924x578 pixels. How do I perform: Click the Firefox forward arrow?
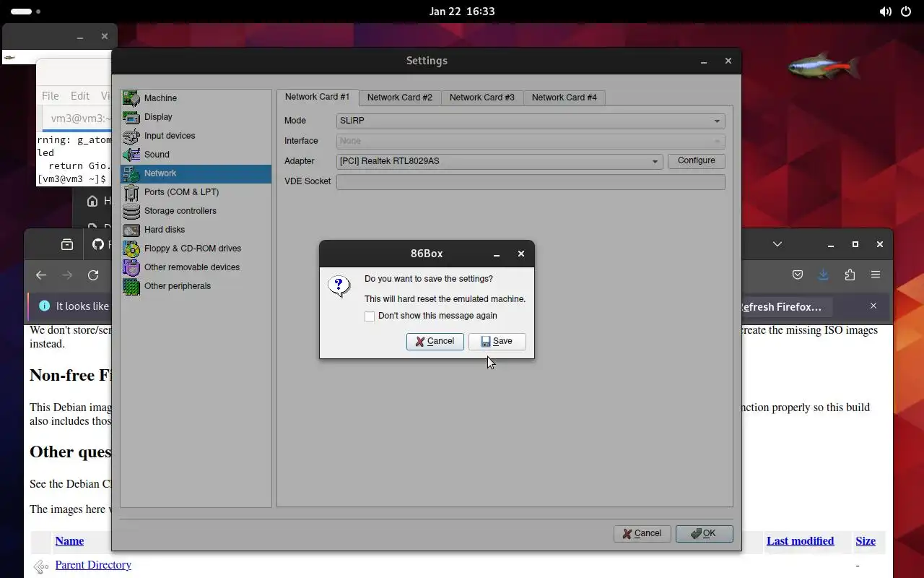pyautogui.click(x=67, y=275)
